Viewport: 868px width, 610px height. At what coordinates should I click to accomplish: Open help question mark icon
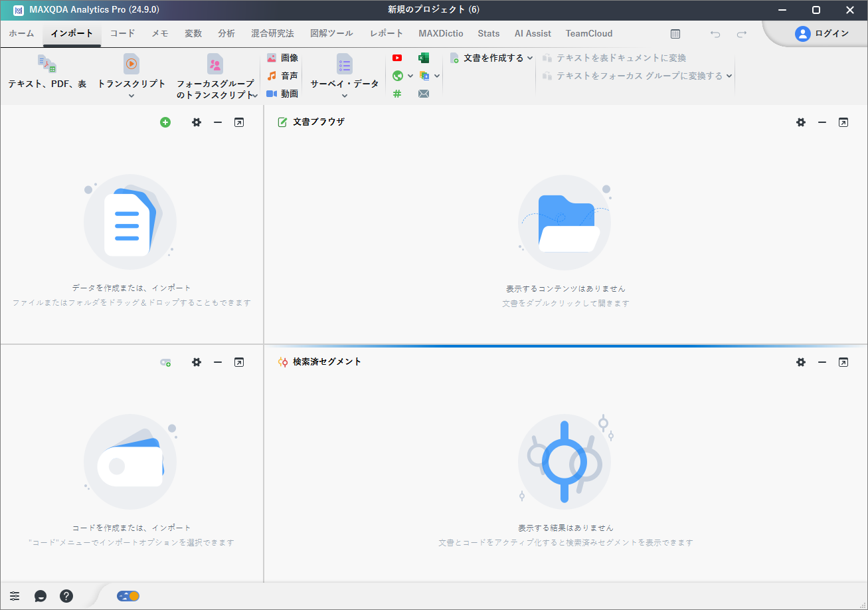point(66,596)
